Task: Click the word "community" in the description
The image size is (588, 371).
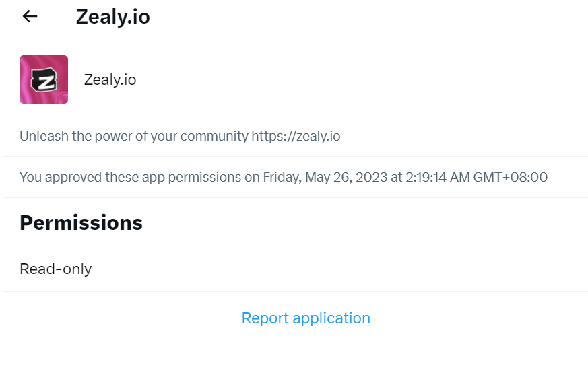Action: (216, 136)
